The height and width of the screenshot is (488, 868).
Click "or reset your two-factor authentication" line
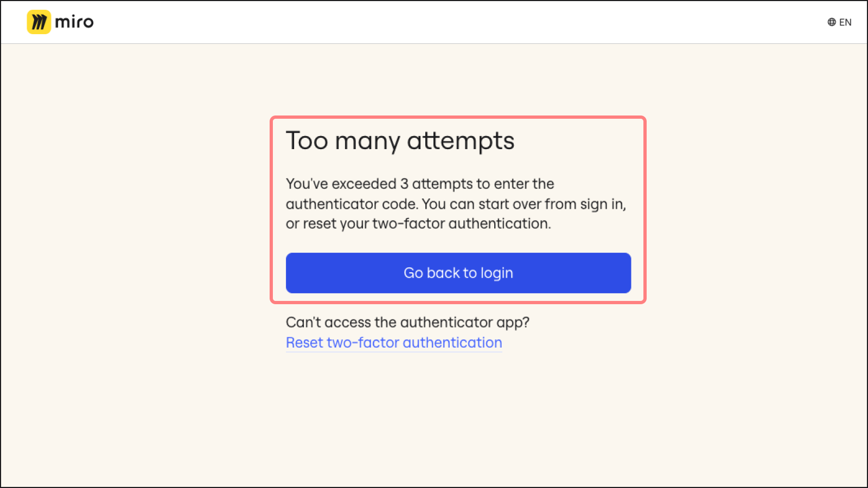coord(418,223)
